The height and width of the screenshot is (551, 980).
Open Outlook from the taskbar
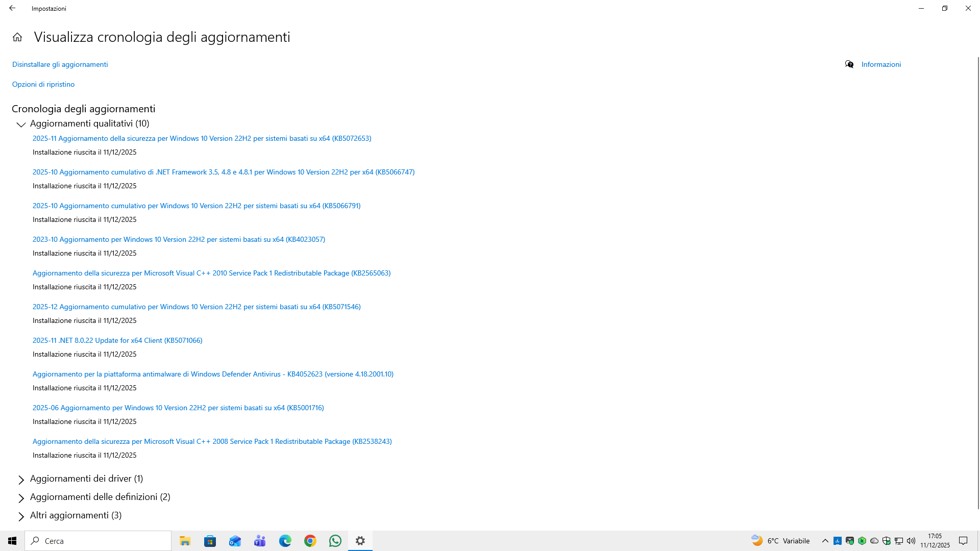coord(235,541)
